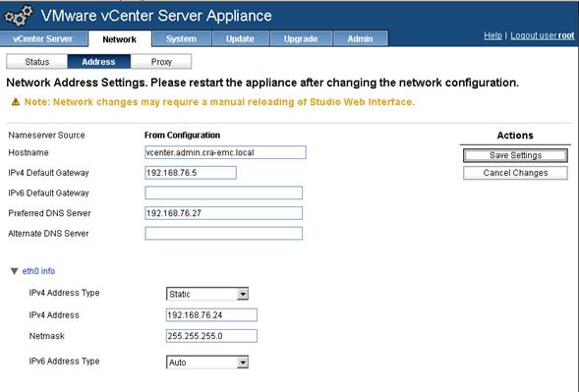
Task: Show the Status sub-tab
Action: tap(37, 62)
